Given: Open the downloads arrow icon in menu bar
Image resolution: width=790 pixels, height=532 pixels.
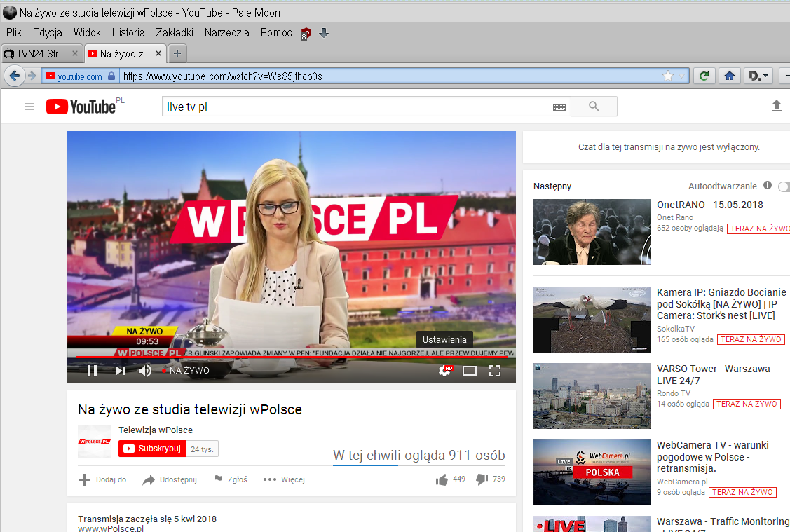Looking at the screenshot, I should point(324,33).
